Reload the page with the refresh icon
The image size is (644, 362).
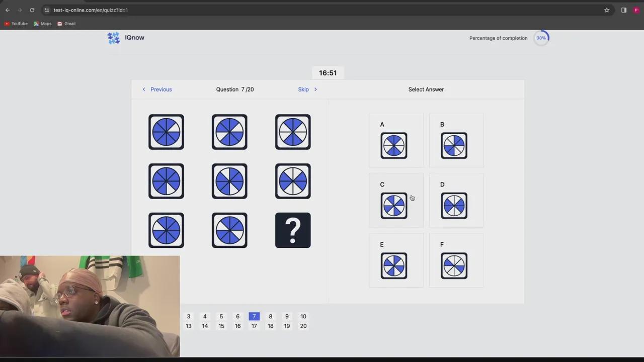[32, 10]
